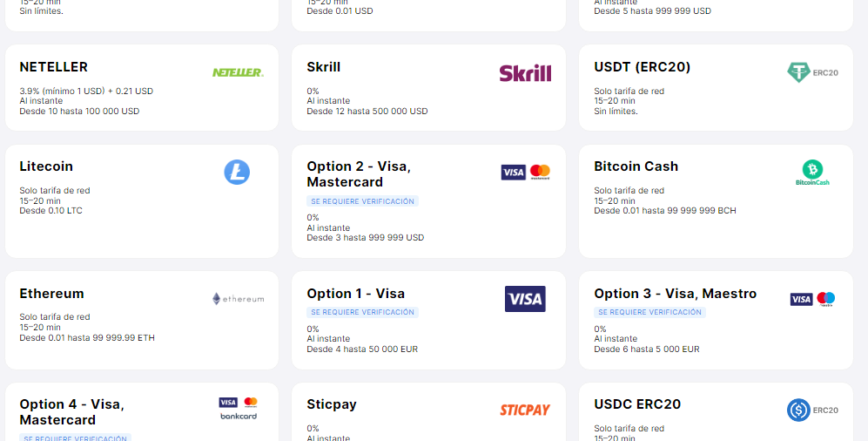This screenshot has height=441, width=868.
Task: Click the blue USDC ERC20 coin icon
Action: click(x=798, y=410)
